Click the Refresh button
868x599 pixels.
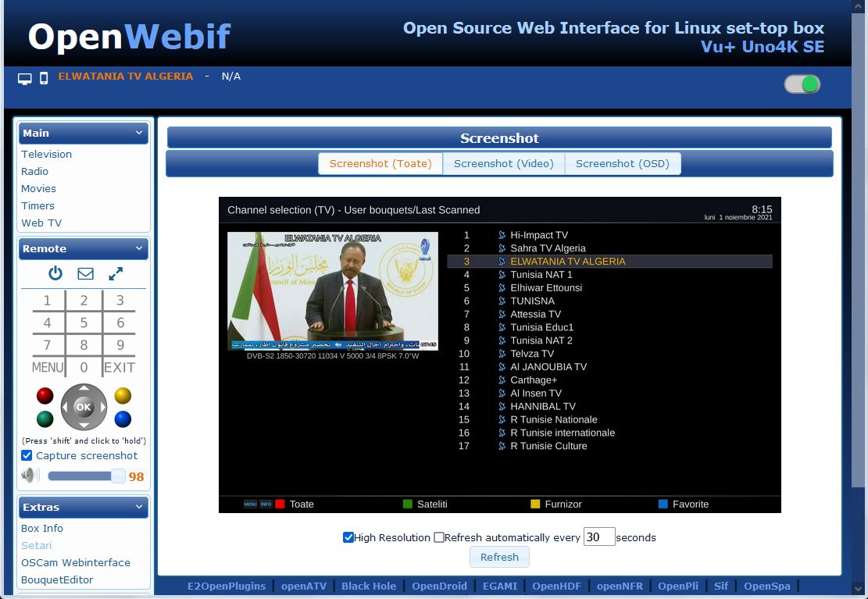coord(499,557)
